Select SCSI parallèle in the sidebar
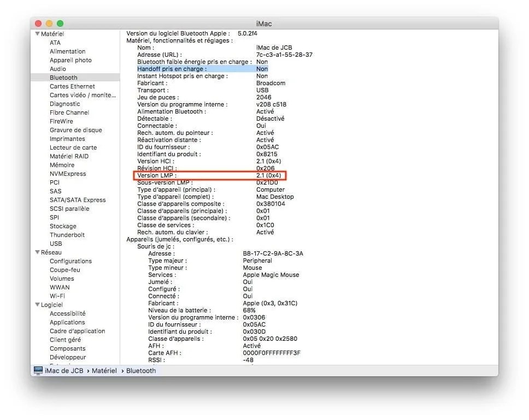Viewport: 529px width, 420px height. (x=69, y=209)
